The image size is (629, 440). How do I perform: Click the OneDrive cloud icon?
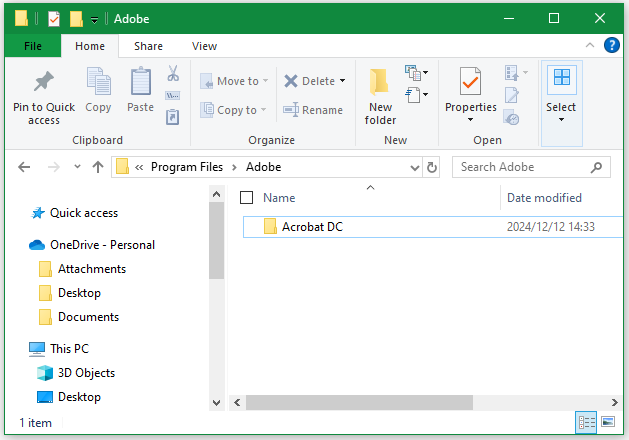click(x=37, y=245)
